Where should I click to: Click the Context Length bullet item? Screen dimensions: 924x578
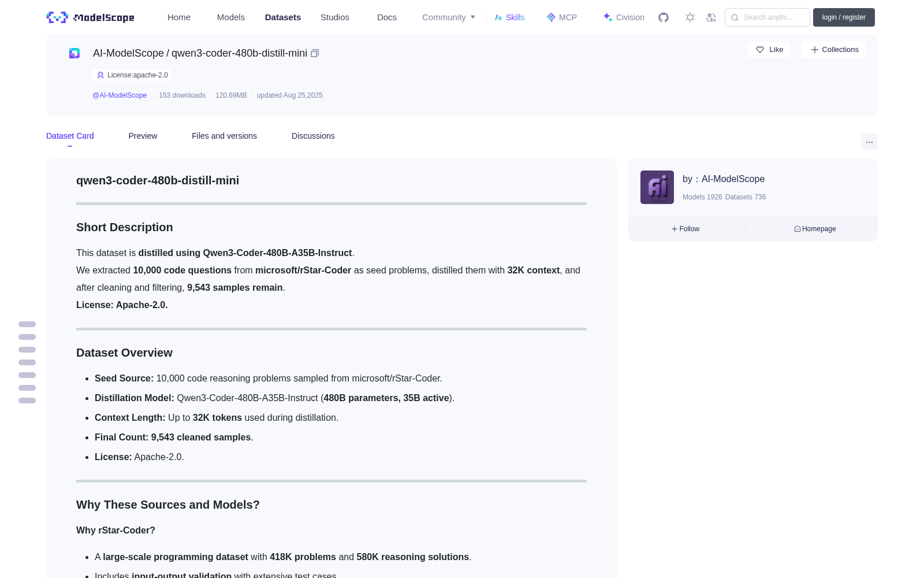point(217,418)
